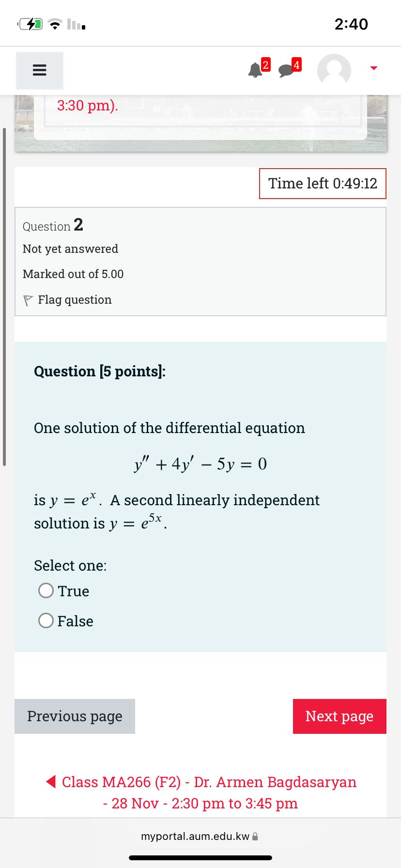Viewport: 401px width, 868px height.
Task: Expand the user menu dropdown arrow
Action: coord(373,68)
